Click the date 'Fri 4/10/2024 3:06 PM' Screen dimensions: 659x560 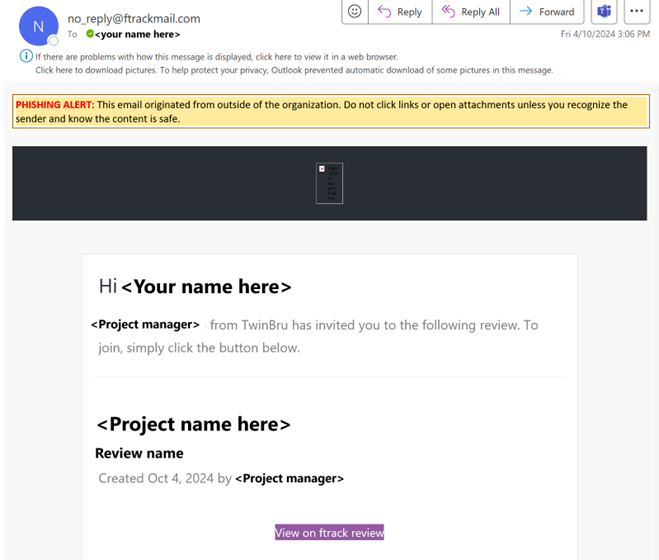pos(605,34)
